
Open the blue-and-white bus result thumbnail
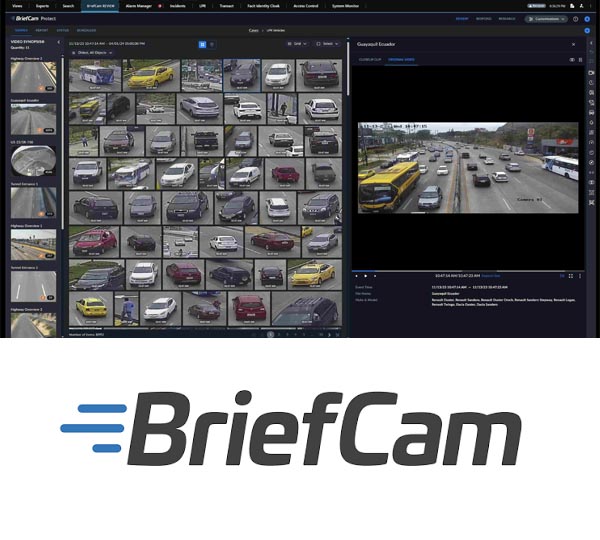(95, 75)
